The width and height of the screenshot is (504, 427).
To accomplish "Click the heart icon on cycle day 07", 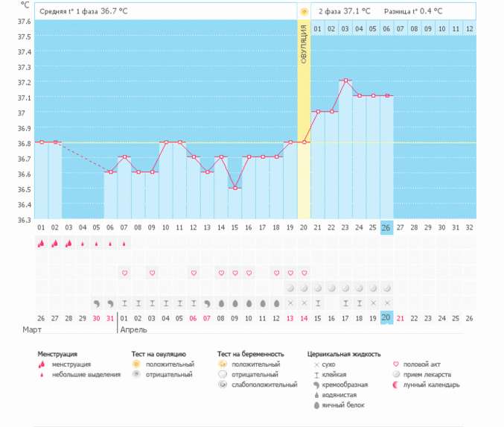I will 125,273.
